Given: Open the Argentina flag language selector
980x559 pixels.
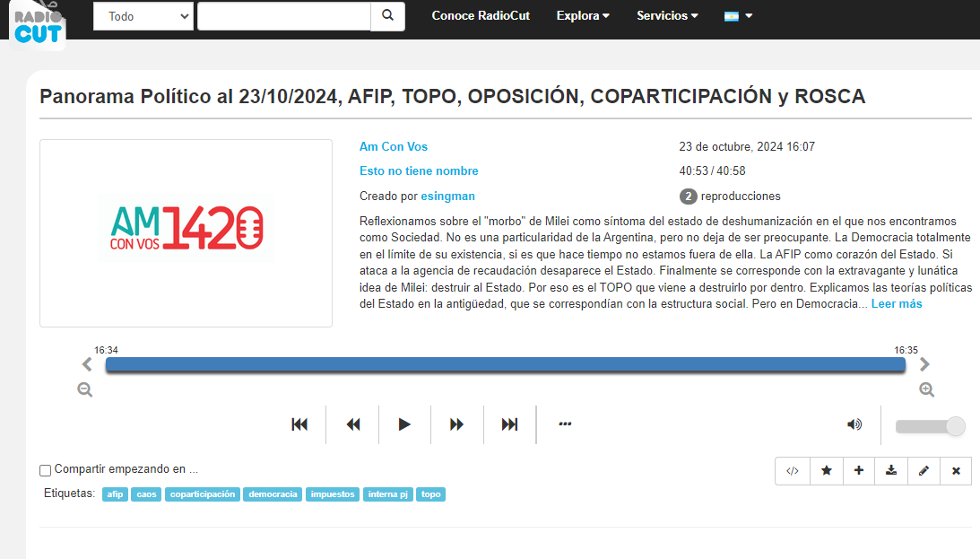Looking at the screenshot, I should tap(738, 16).
